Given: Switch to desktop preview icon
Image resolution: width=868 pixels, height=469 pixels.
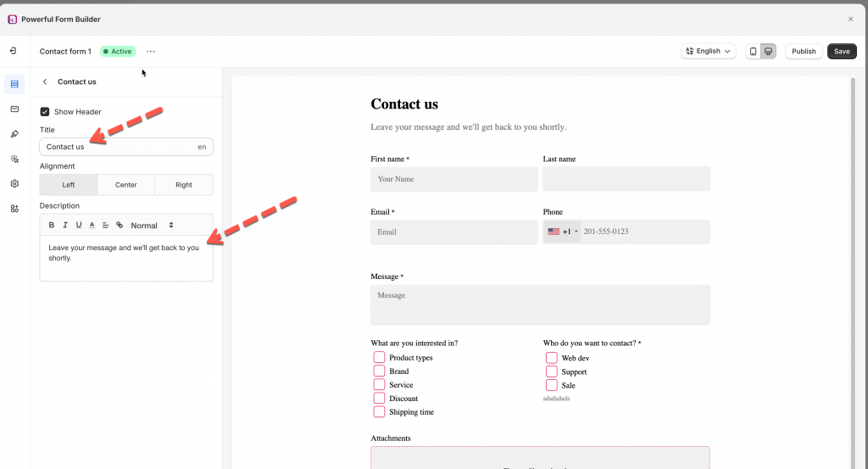Looking at the screenshot, I should click(x=768, y=52).
